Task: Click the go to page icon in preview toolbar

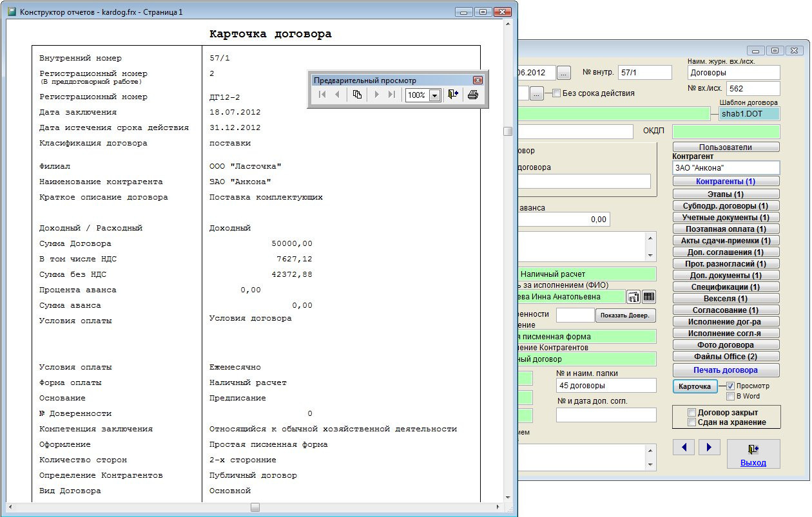Action: (357, 95)
